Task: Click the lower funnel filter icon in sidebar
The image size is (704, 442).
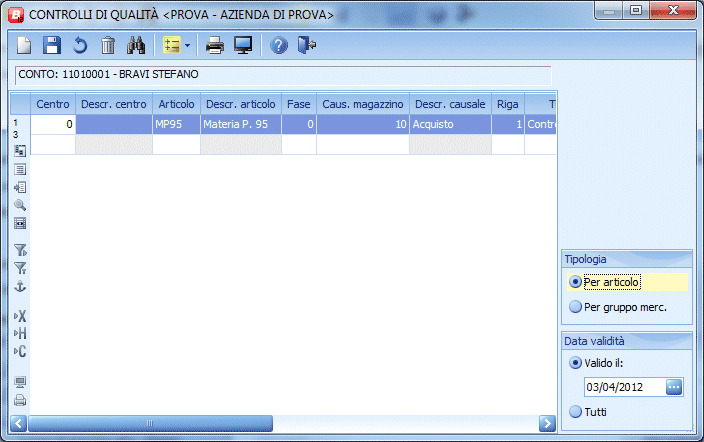Action: coord(20,268)
